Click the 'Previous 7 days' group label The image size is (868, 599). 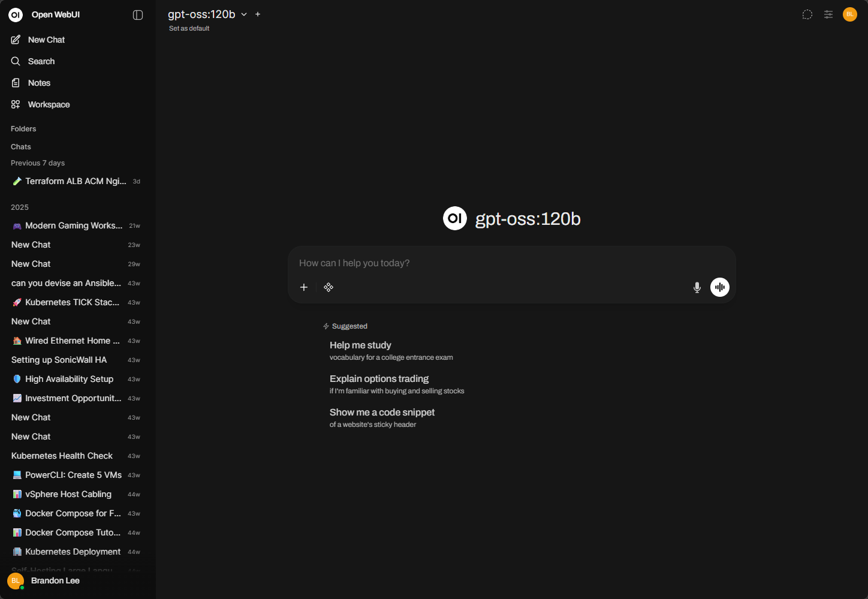38,163
